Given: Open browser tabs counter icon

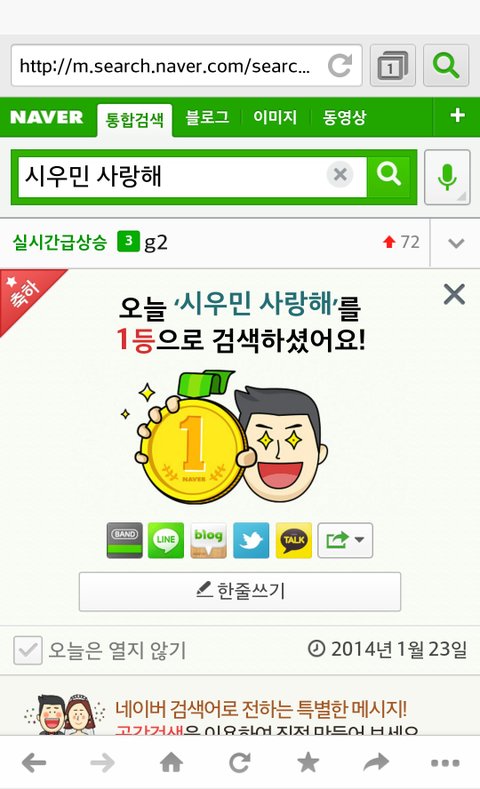Looking at the screenshot, I should click(392, 66).
